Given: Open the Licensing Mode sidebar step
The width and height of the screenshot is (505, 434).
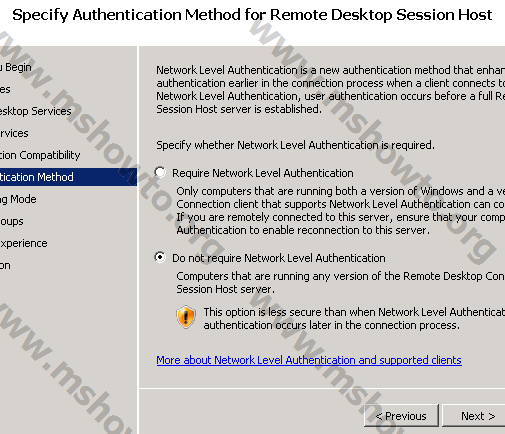Looking at the screenshot, I should [18, 199].
